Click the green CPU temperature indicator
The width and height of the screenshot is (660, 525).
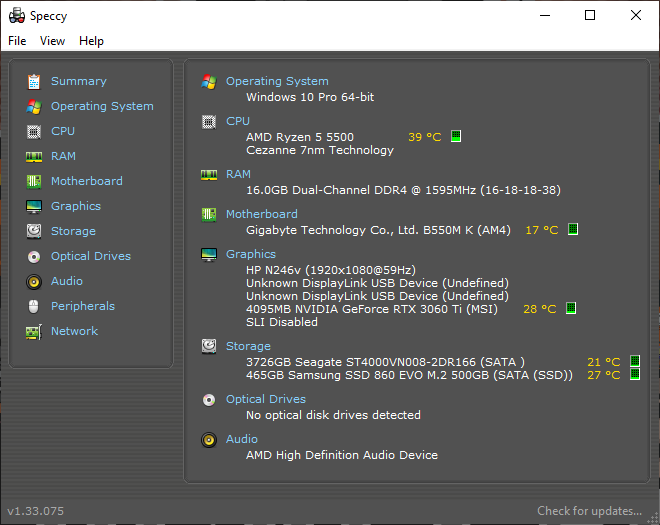coord(456,136)
